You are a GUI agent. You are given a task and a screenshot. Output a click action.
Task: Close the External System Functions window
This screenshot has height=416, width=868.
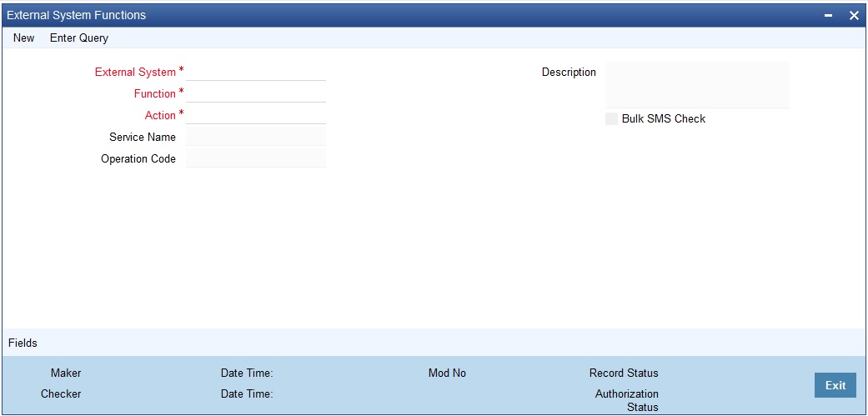854,16
